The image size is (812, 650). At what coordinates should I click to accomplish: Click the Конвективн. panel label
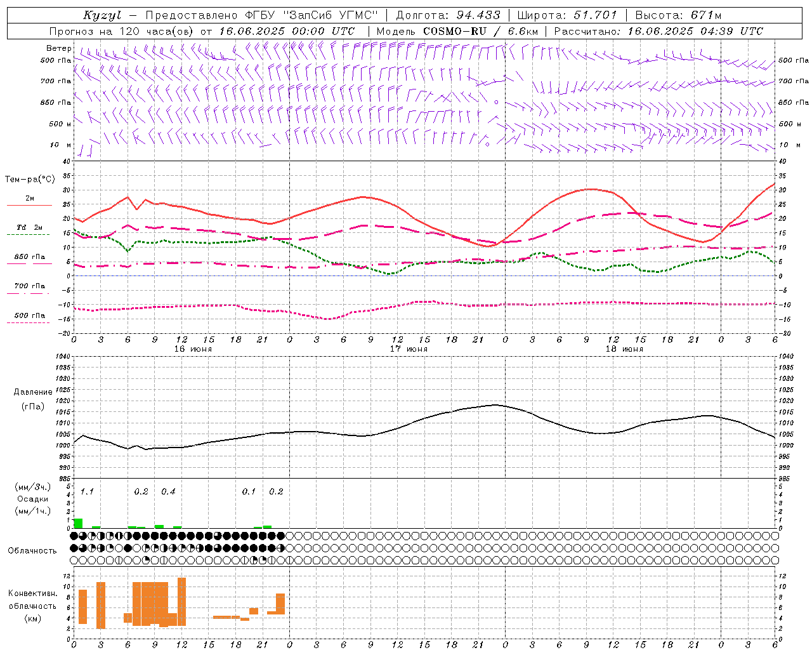coord(32,594)
